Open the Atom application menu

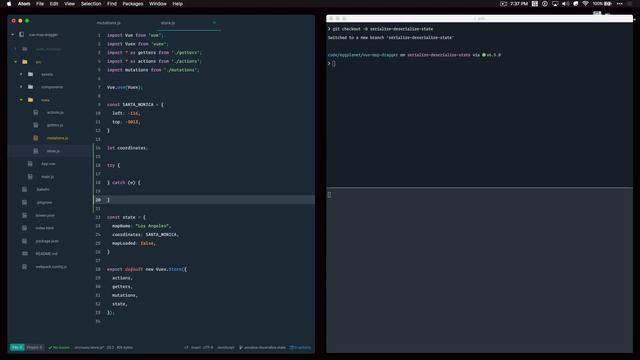pyautogui.click(x=24, y=4)
